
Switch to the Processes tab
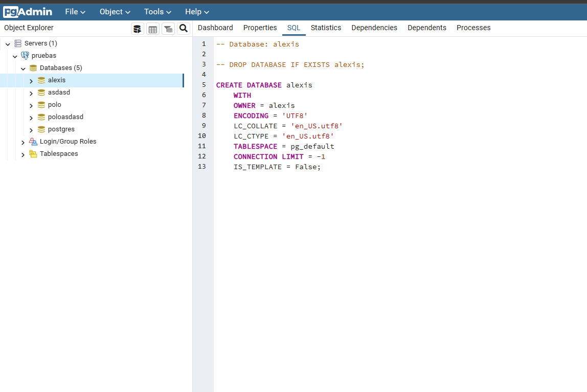tap(473, 28)
